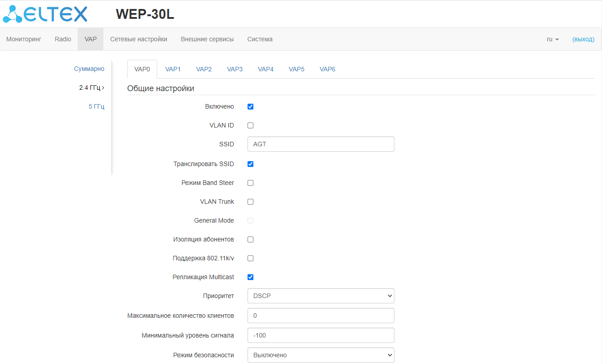This screenshot has height=364, width=602.
Task: Open Сетевые настройки menu
Action: (x=139, y=39)
